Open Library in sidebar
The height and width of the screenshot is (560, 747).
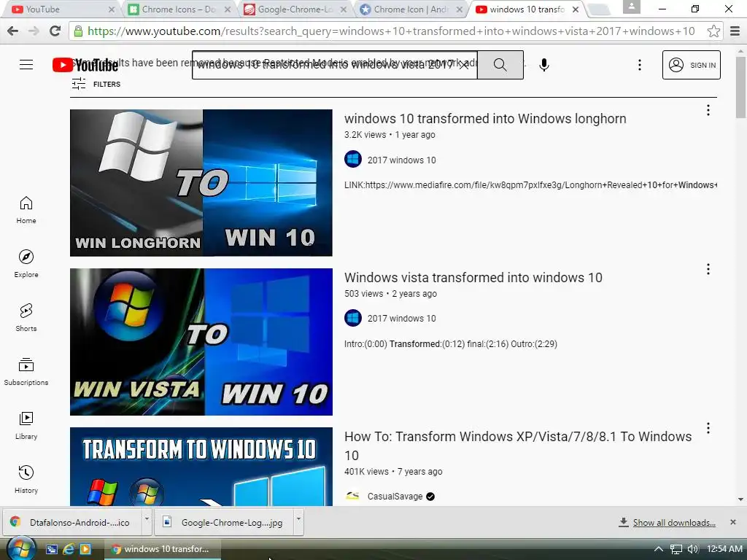click(x=26, y=426)
